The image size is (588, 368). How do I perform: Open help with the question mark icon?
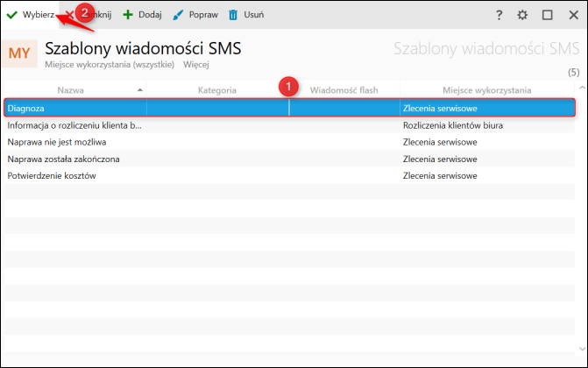(499, 15)
